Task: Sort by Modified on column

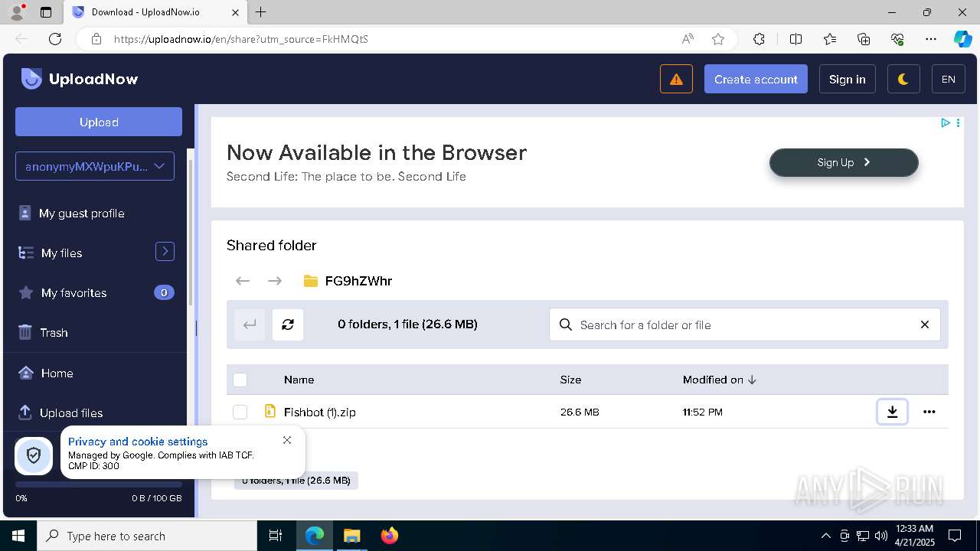Action: [720, 380]
